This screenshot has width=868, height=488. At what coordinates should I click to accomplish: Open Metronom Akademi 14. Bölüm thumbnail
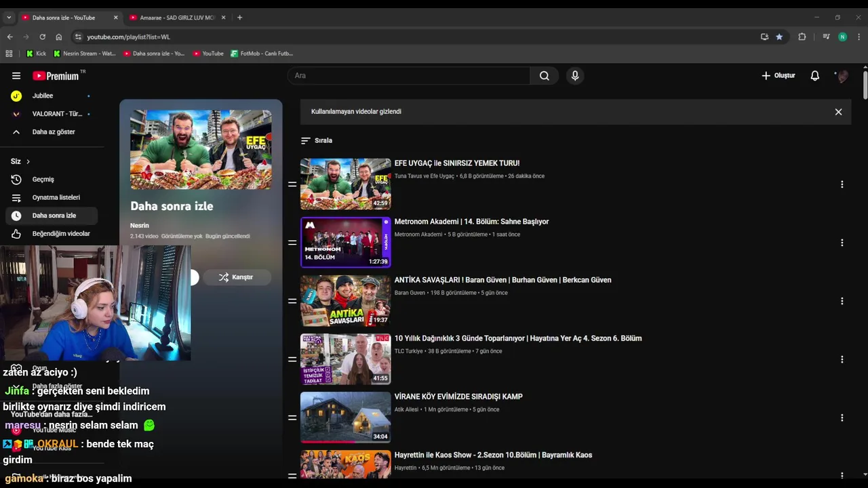click(346, 242)
